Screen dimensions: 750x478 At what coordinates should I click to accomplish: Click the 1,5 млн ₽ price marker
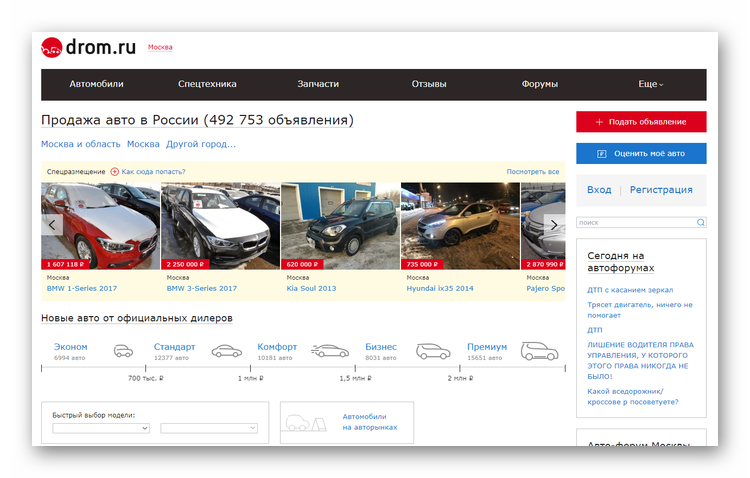click(355, 378)
